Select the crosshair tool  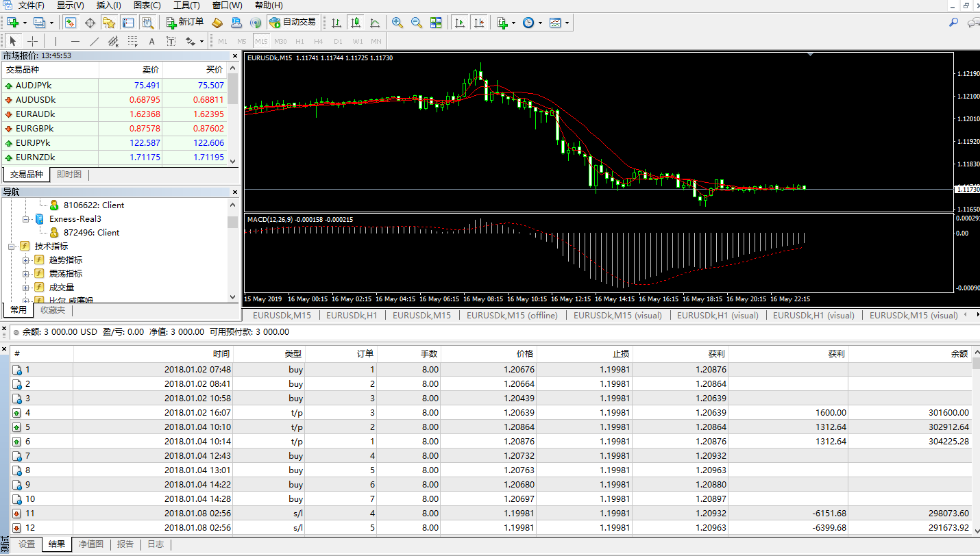[x=32, y=41]
